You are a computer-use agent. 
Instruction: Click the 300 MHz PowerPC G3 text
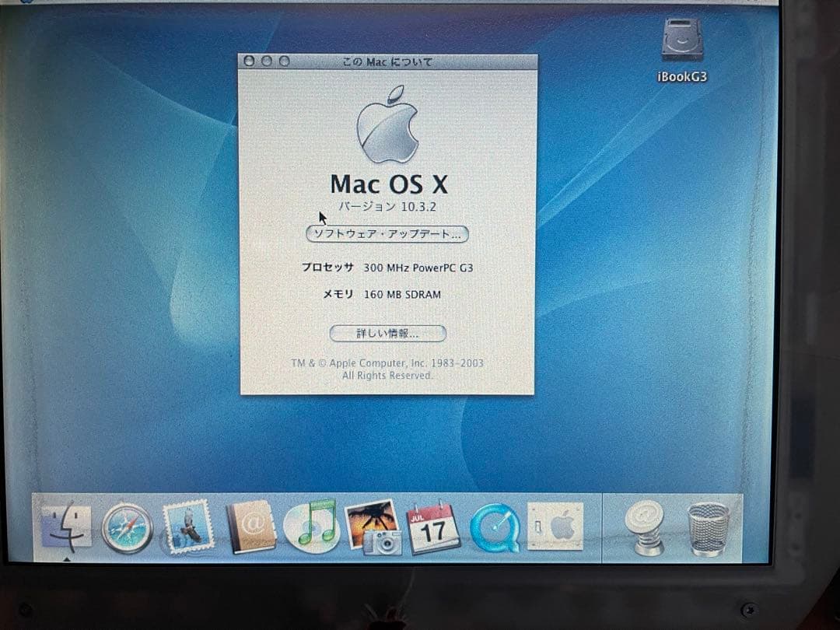pos(418,268)
